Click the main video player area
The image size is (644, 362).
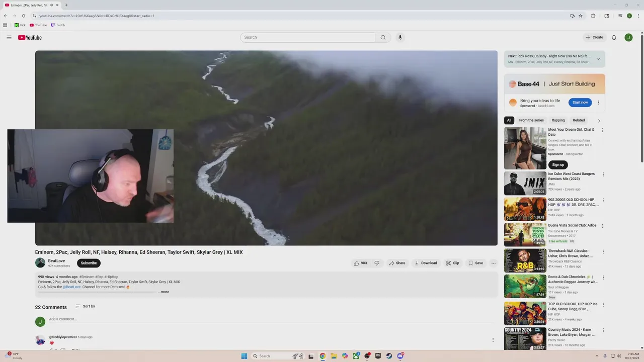coord(266,148)
